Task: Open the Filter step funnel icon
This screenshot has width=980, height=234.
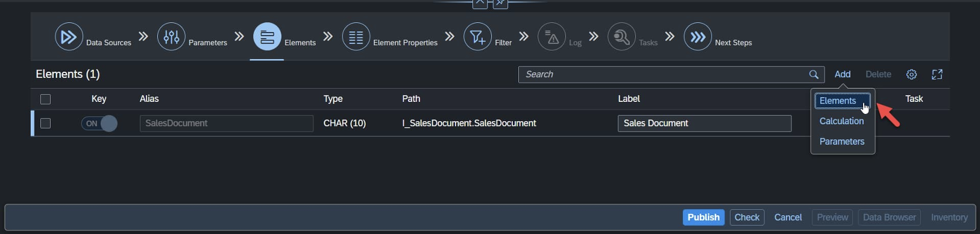Action: click(x=477, y=37)
